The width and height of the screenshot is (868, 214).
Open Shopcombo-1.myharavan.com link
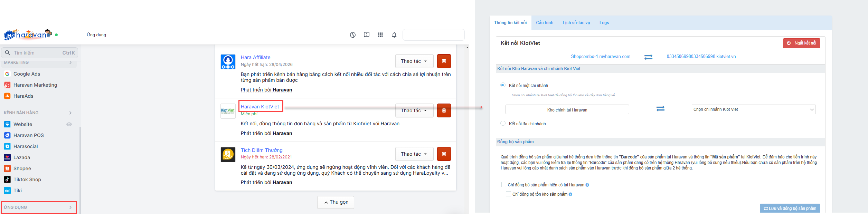601,57
